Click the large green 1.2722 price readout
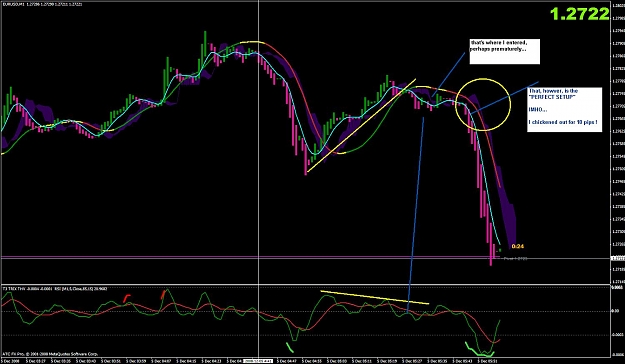This screenshot has width=625, height=364. coord(580,14)
